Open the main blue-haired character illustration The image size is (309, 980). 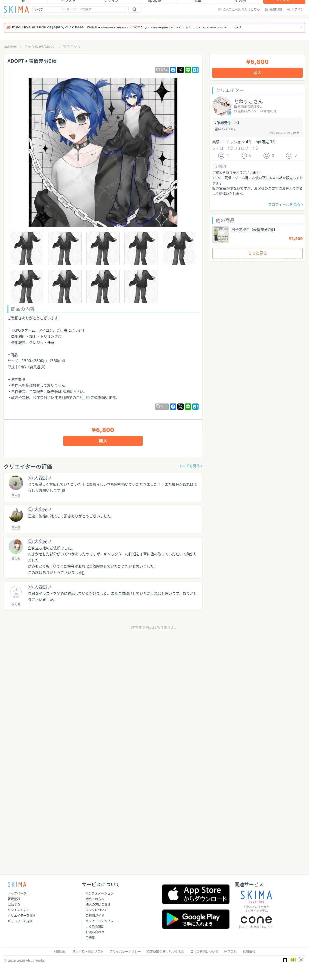click(x=103, y=152)
